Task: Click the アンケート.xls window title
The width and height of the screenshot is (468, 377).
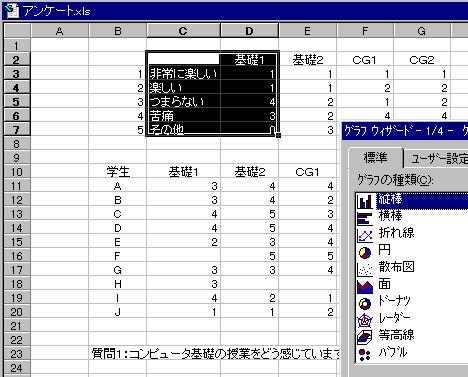Action: 57,11
